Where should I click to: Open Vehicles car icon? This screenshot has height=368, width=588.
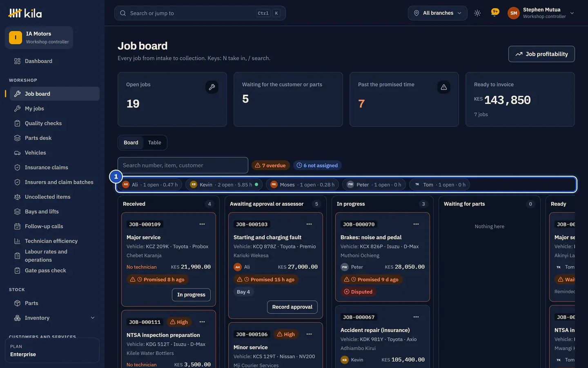pos(17,153)
